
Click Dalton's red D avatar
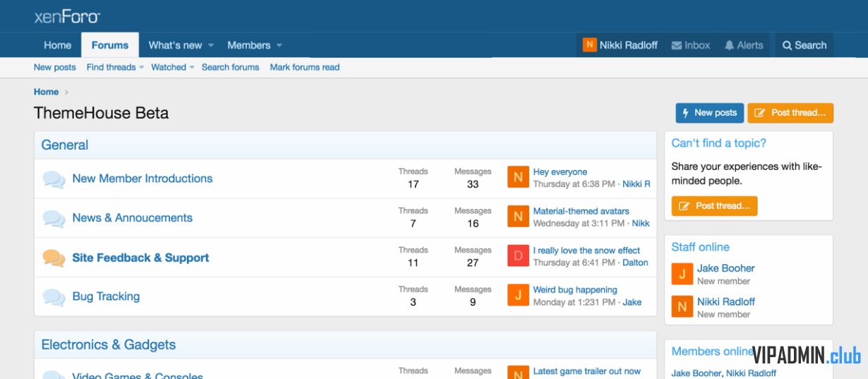(518, 255)
